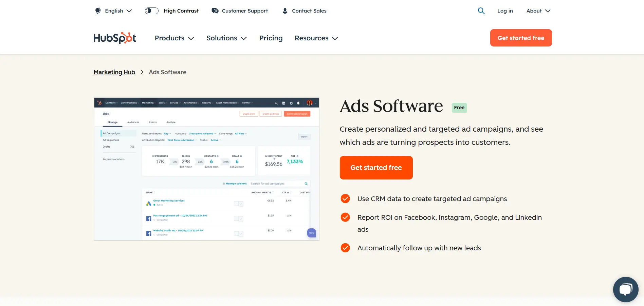Click the Ads Software breadcrumb text
The height and width of the screenshot is (306, 644).
pyautogui.click(x=167, y=72)
